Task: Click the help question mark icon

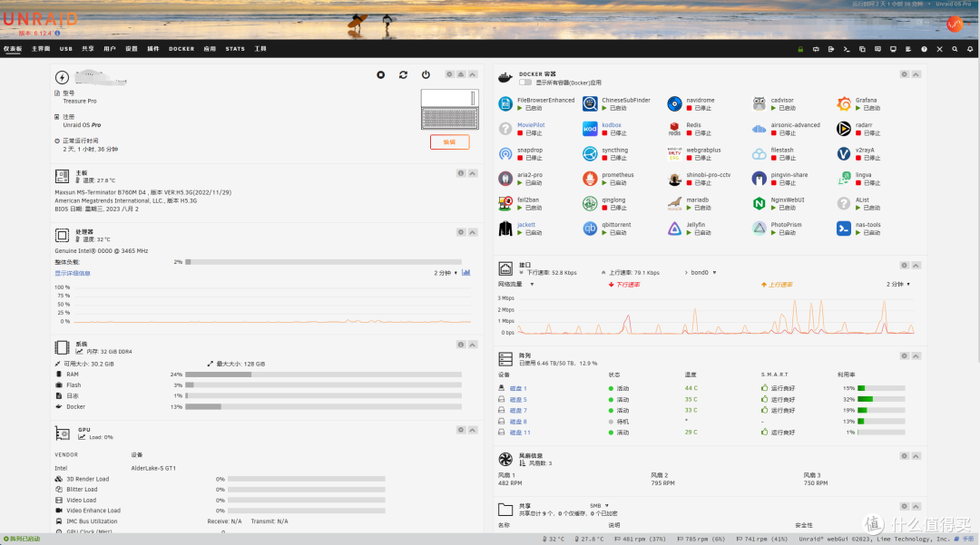Action: pos(924,49)
